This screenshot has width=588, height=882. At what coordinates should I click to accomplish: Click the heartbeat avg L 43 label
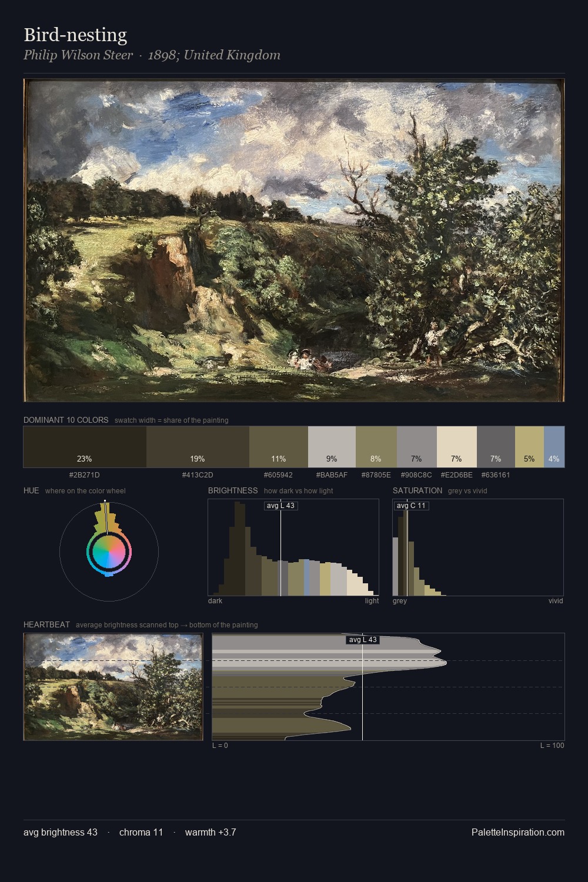tap(363, 640)
